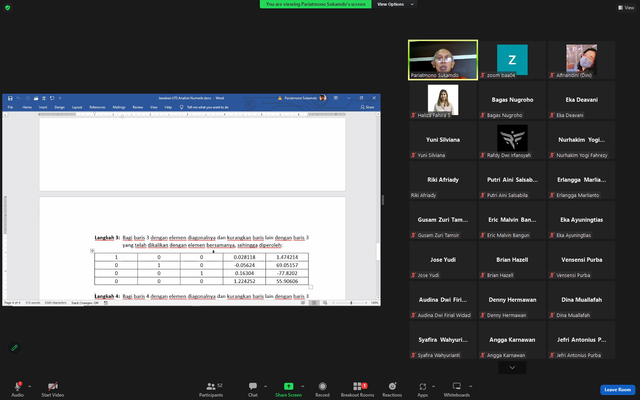The height and width of the screenshot is (400, 640).
Task: Click the zoom in plus in Word's status bar
Action: tap(368, 303)
